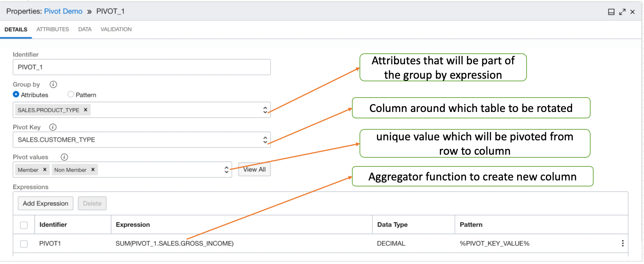Click the Pivot Key info icon
This screenshot has width=644, height=264.
coord(53,127)
